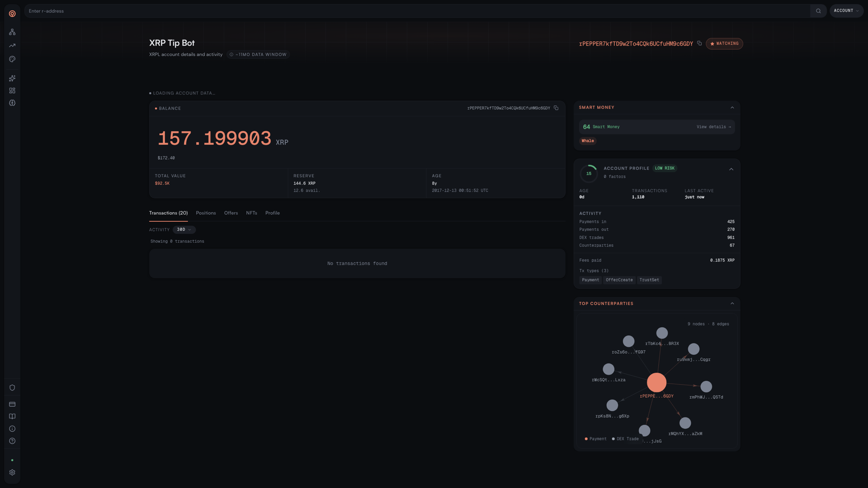The height and width of the screenshot is (488, 868).
Task: Select the rmPhWJ...QSTd graph node
Action: tap(706, 386)
